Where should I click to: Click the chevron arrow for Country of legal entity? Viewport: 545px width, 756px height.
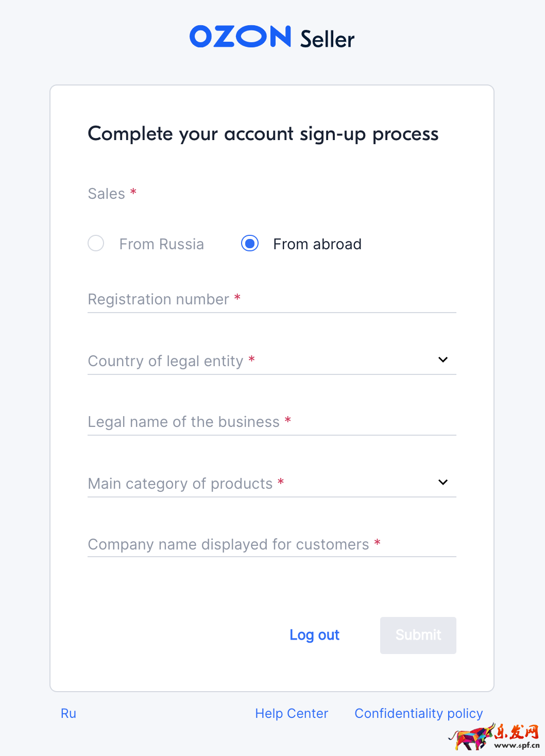(443, 359)
